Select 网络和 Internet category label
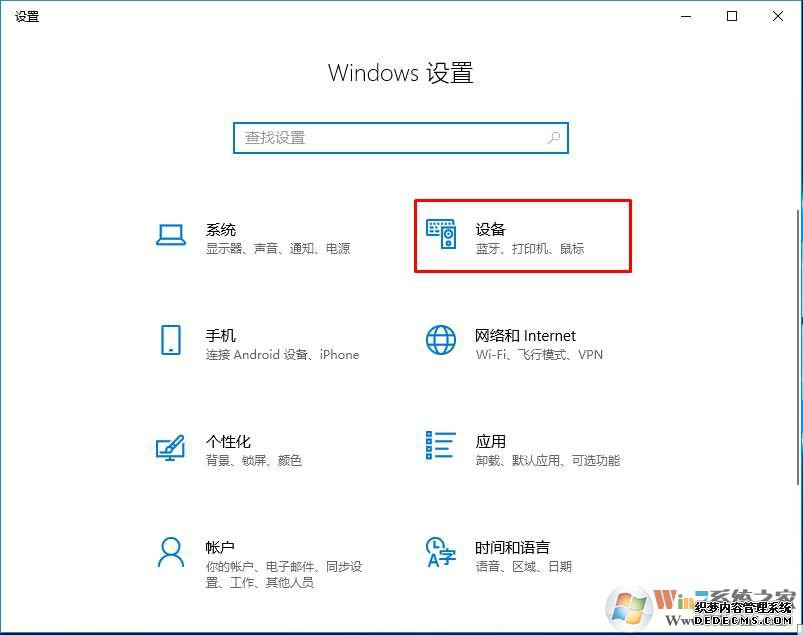 click(x=525, y=336)
